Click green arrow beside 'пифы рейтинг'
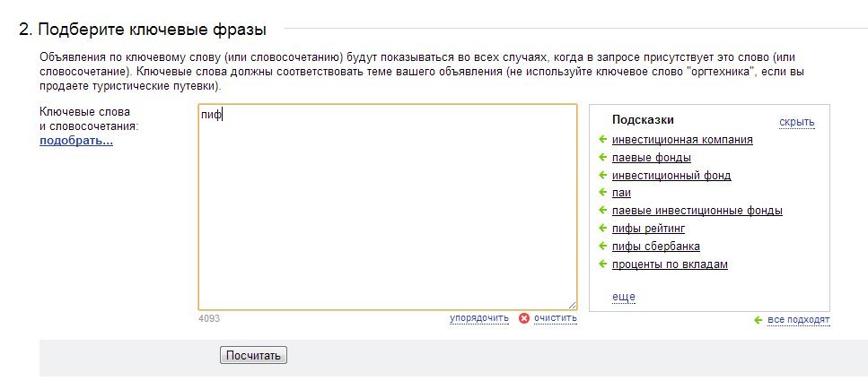This screenshot has width=868, height=381. coord(603,229)
